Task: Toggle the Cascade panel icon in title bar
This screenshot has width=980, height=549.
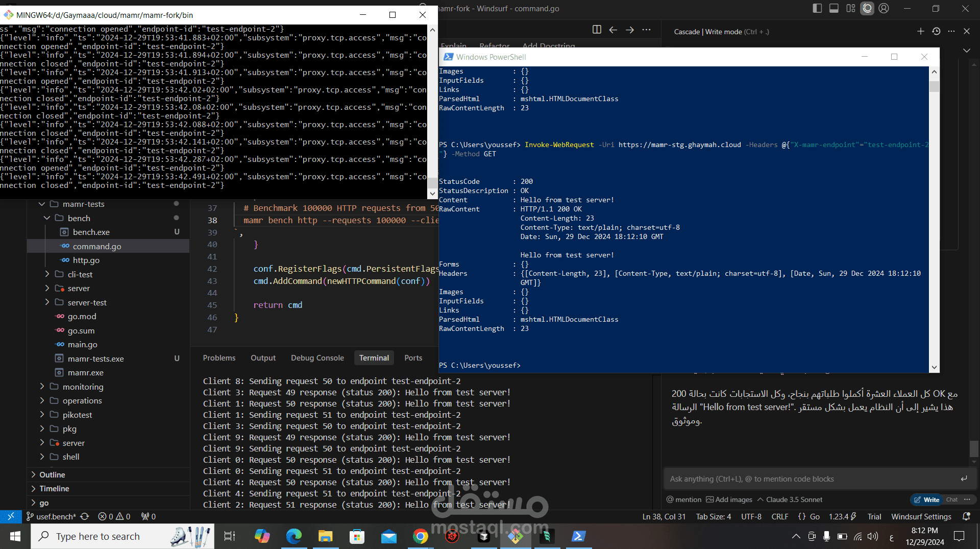Action: [867, 8]
